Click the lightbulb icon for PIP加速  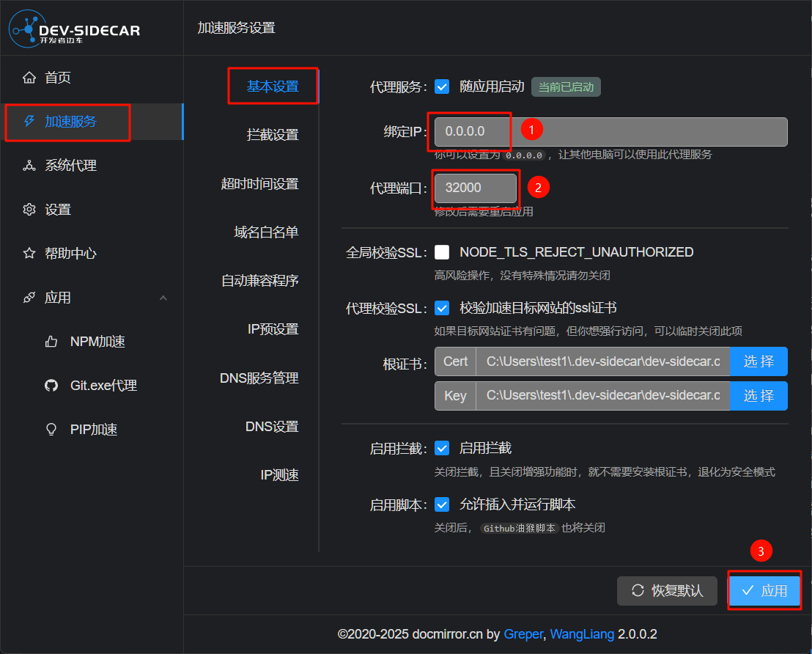click(x=51, y=430)
